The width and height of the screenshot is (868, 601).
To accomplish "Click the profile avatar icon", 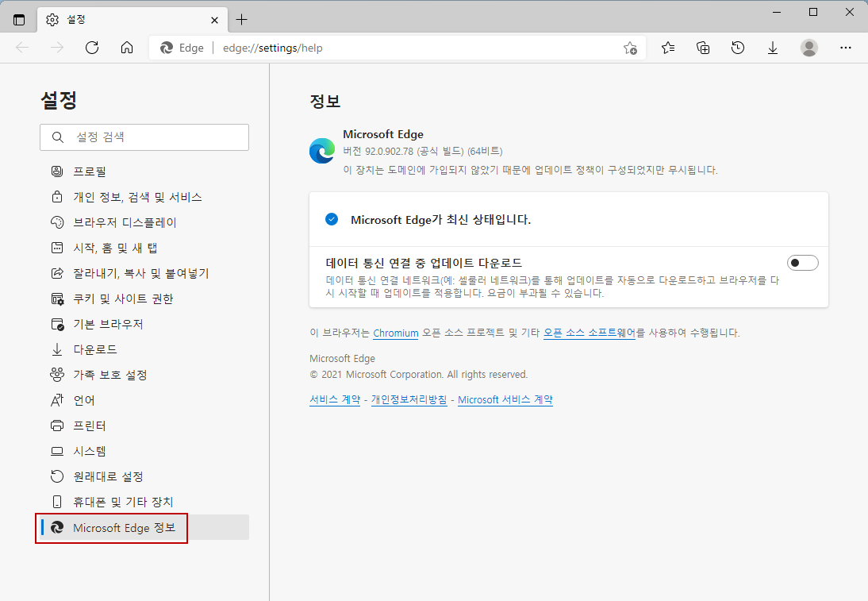I will tap(808, 48).
